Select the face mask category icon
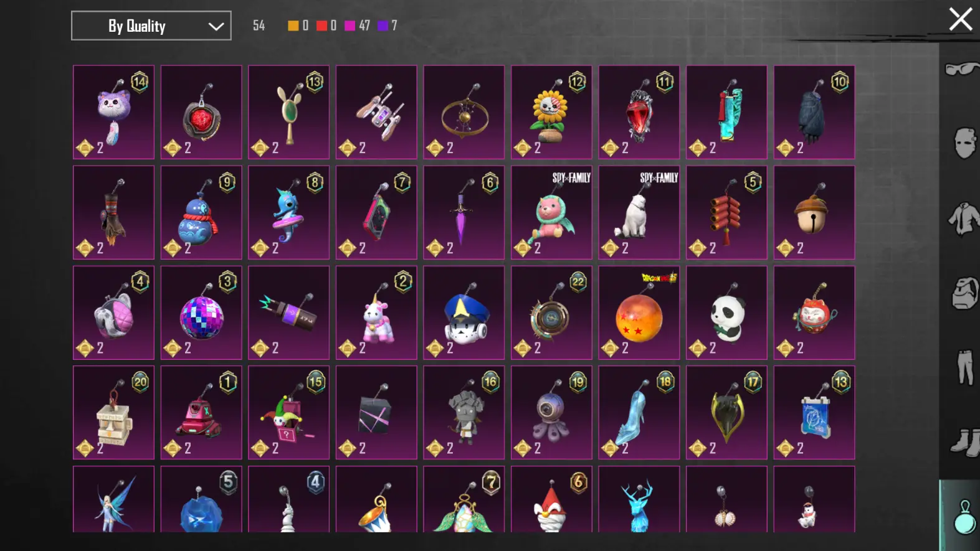The image size is (980, 551). pos(964,143)
